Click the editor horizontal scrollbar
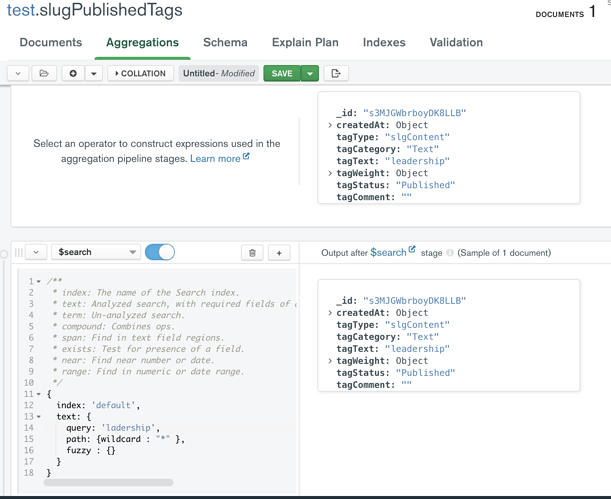Viewport: 611px width, 499px height. point(108,483)
